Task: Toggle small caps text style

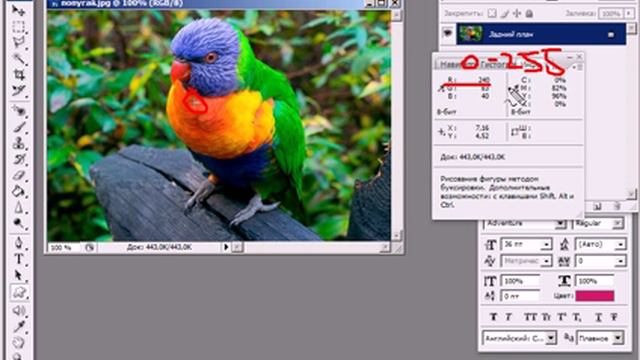Action: (546, 317)
